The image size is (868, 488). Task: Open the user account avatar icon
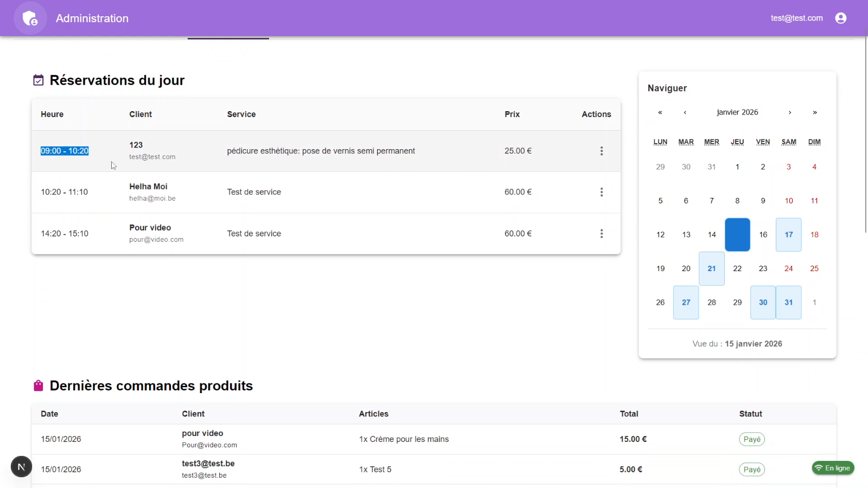(x=840, y=18)
